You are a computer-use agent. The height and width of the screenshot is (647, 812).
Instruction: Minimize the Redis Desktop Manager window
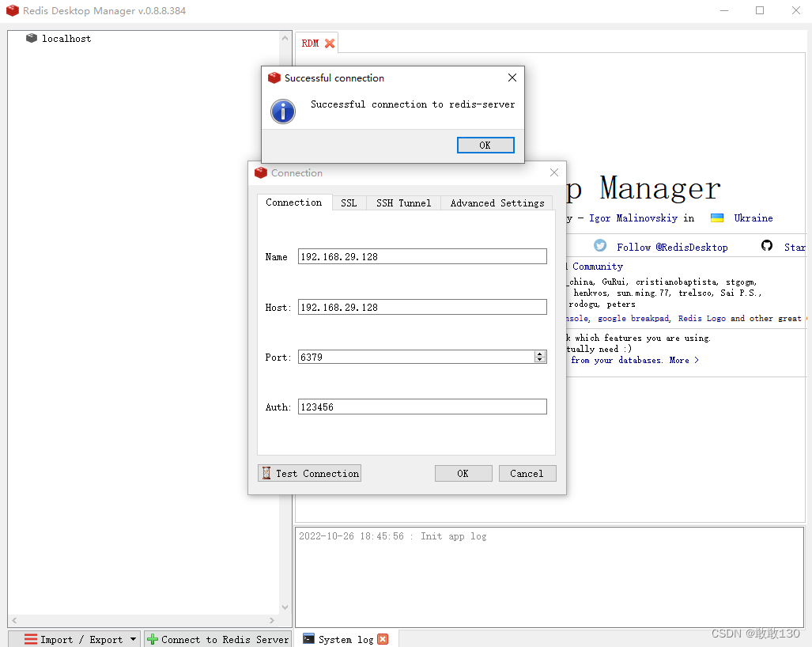[x=724, y=10]
